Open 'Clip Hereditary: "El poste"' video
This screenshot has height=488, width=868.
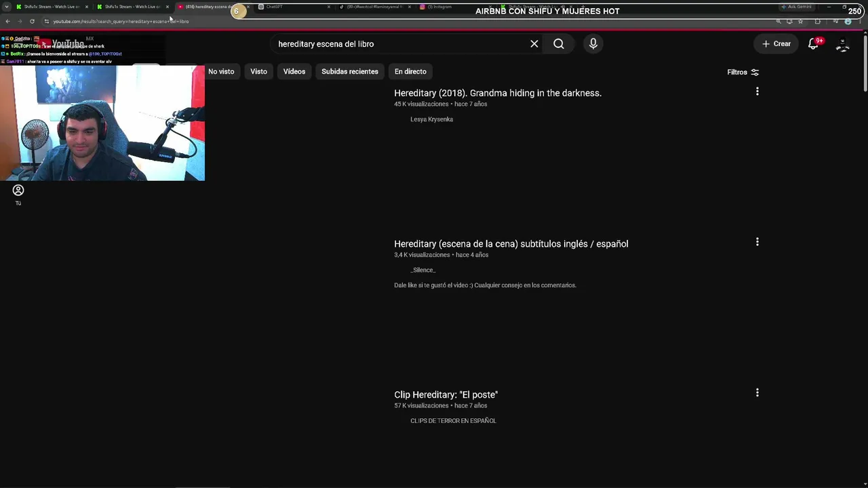(446, 394)
